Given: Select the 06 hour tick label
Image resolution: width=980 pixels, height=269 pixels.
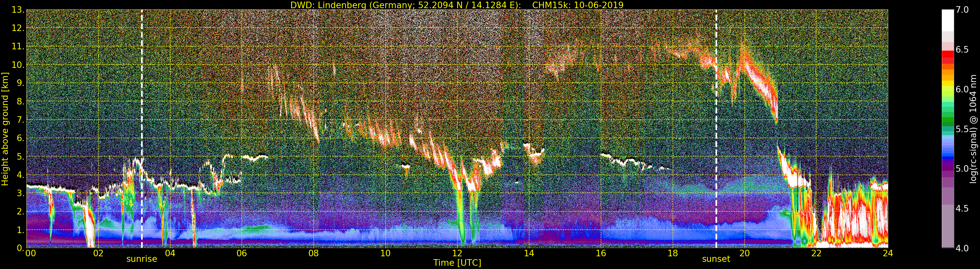Looking at the screenshot, I should click(242, 253).
